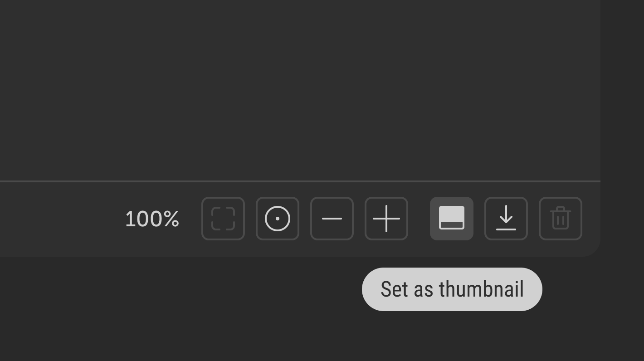
Task: Decrease zoom below 100% via minus
Action: coord(332,219)
